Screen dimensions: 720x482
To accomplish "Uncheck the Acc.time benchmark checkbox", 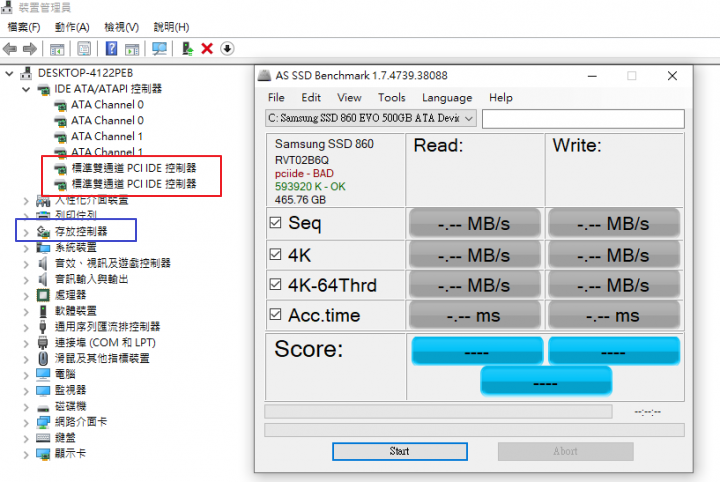I will click(x=275, y=314).
